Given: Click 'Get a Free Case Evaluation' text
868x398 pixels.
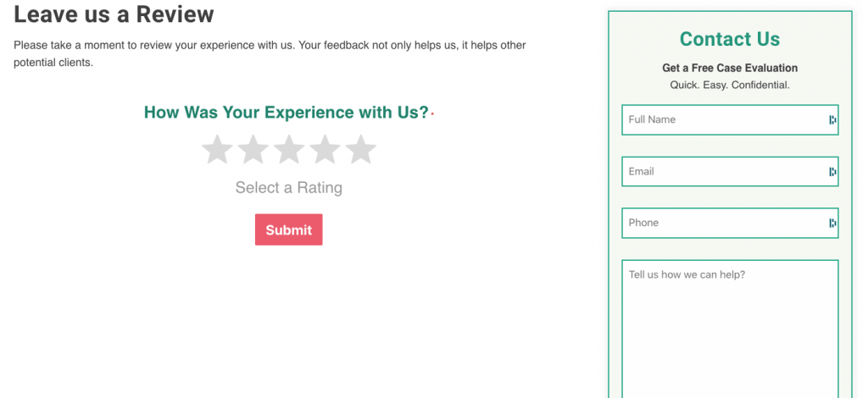Looking at the screenshot, I should tap(730, 68).
